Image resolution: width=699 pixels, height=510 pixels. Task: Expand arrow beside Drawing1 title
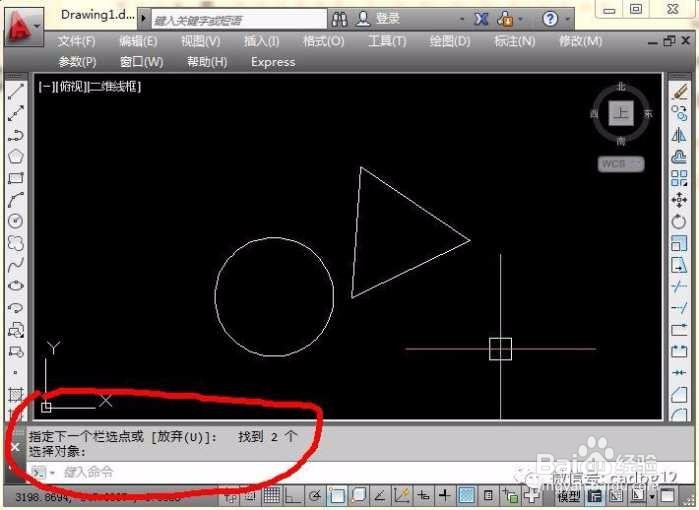tap(144, 18)
